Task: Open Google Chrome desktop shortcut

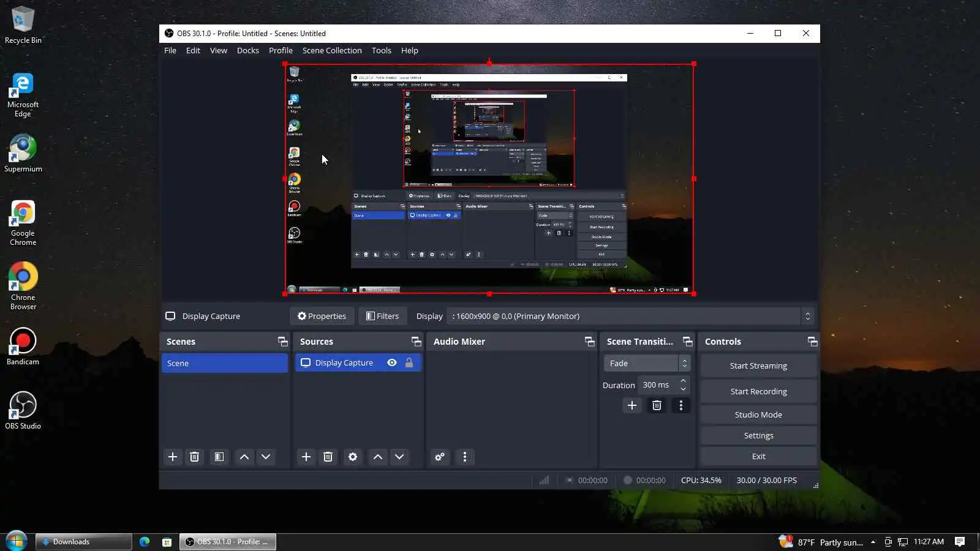Action: coord(23,223)
